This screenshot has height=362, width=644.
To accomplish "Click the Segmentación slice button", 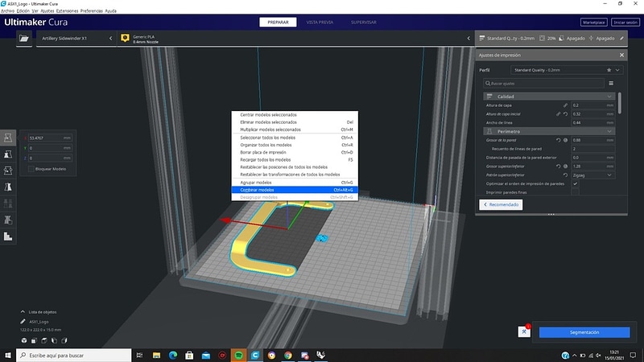I will click(584, 332).
